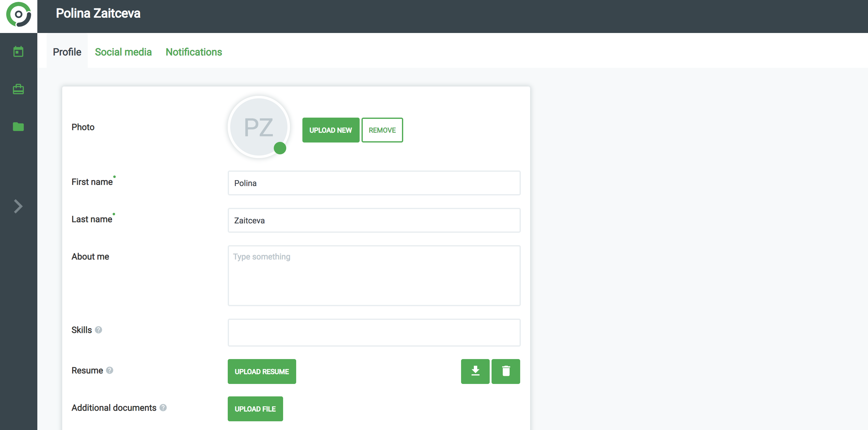Click the green status dot on the avatar
Viewport: 868px width, 430px height.
(280, 148)
